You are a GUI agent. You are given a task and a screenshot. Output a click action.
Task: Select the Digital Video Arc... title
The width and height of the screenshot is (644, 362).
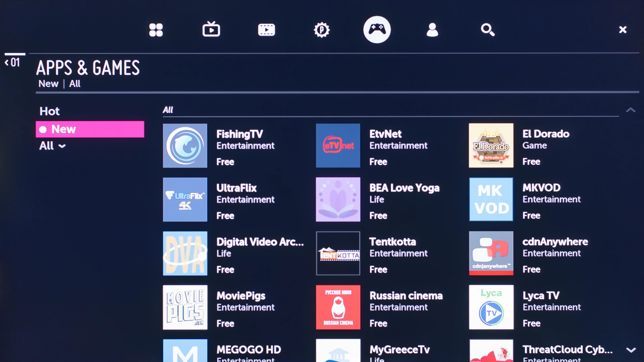pos(260,242)
